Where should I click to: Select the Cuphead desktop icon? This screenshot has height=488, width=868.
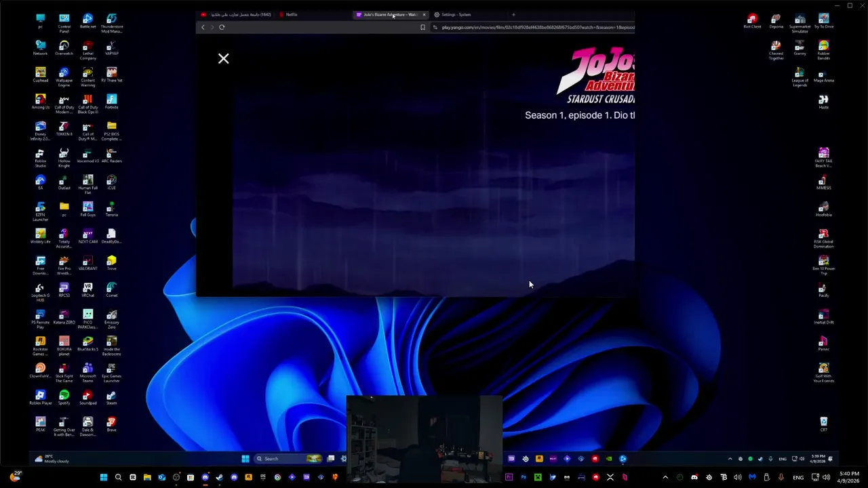point(40,75)
